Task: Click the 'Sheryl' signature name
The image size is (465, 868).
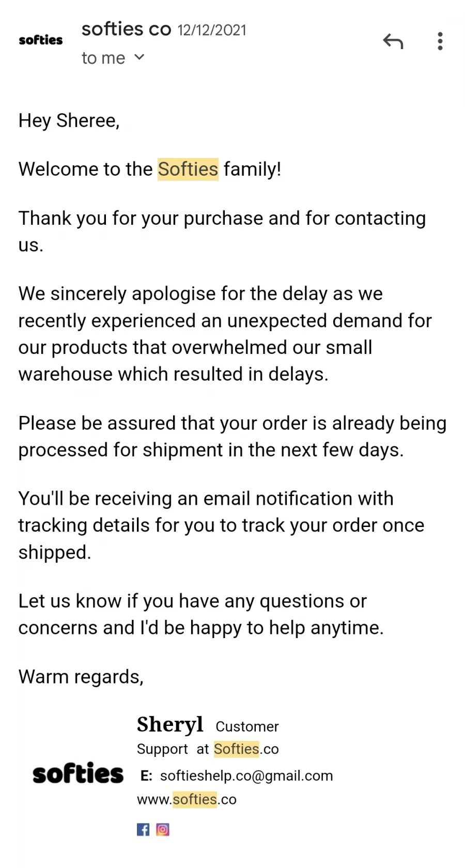Action: (170, 724)
